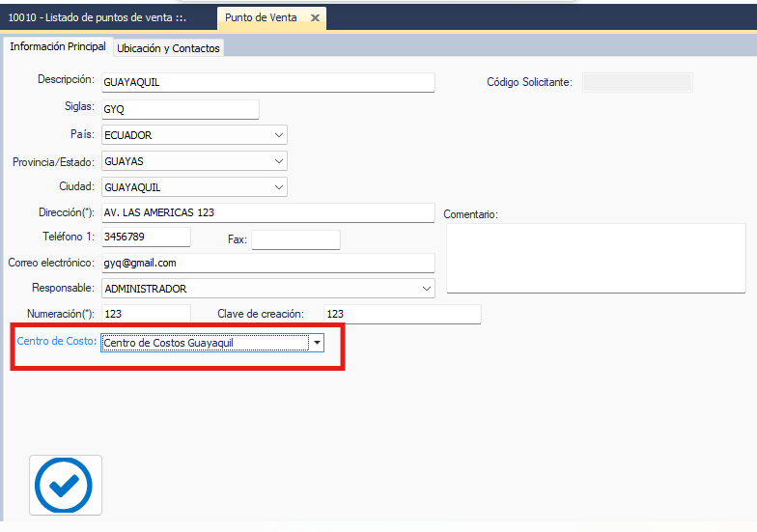Activate the Punto de Venta tab
This screenshot has height=532, width=757.
261,17
